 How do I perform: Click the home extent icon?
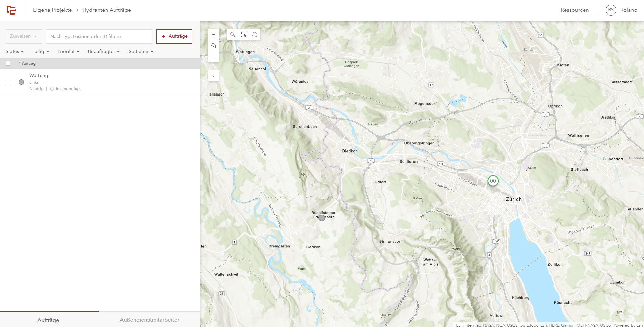(214, 45)
